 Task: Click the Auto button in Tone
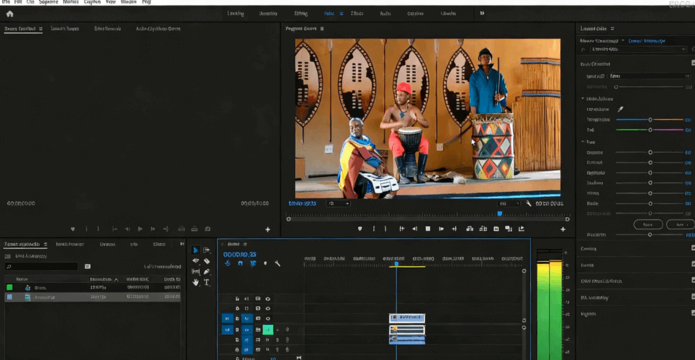coord(680,224)
